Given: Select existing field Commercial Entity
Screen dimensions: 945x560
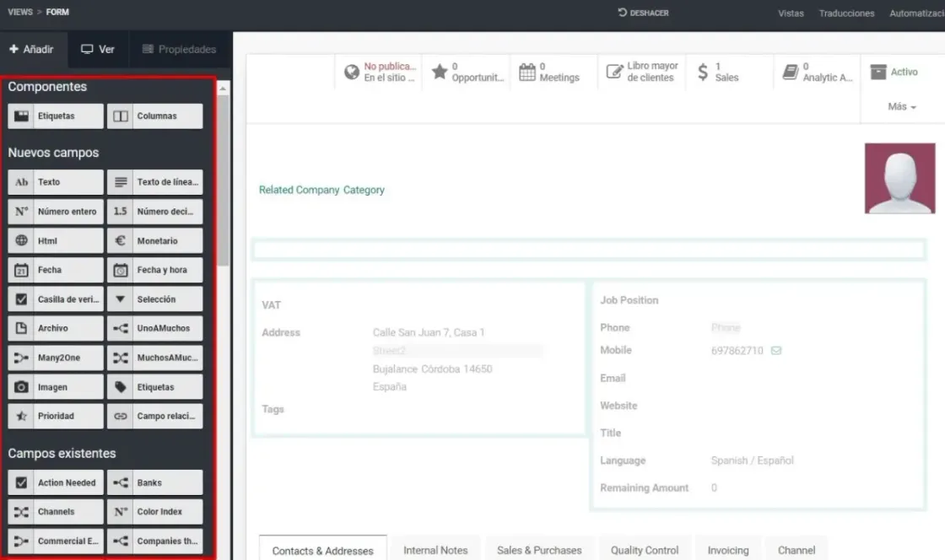Looking at the screenshot, I should 56,541.
